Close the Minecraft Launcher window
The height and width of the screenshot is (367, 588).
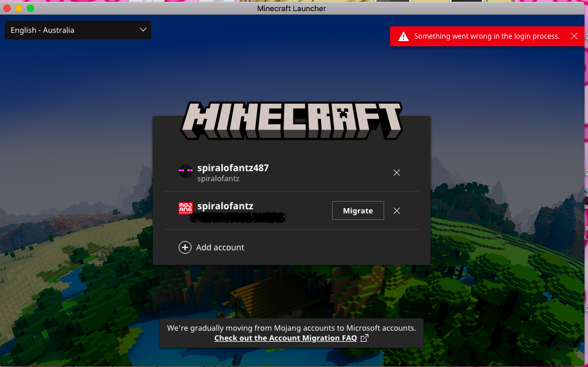tap(7, 8)
